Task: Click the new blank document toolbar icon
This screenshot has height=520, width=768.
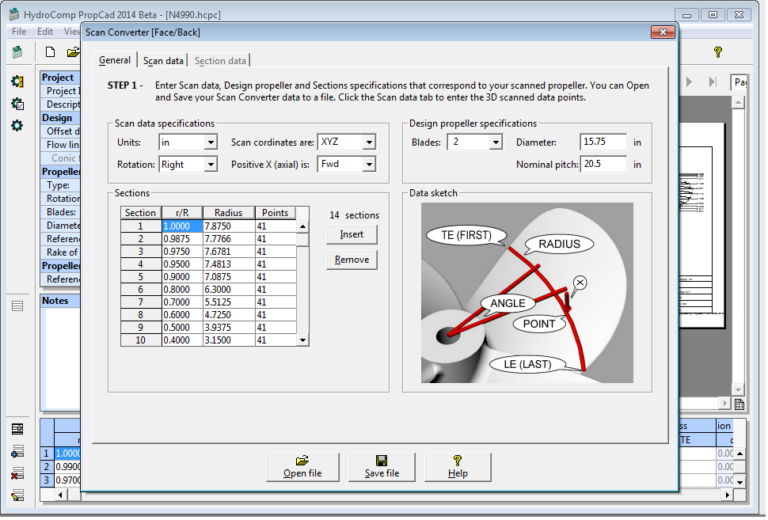Action: (x=50, y=52)
